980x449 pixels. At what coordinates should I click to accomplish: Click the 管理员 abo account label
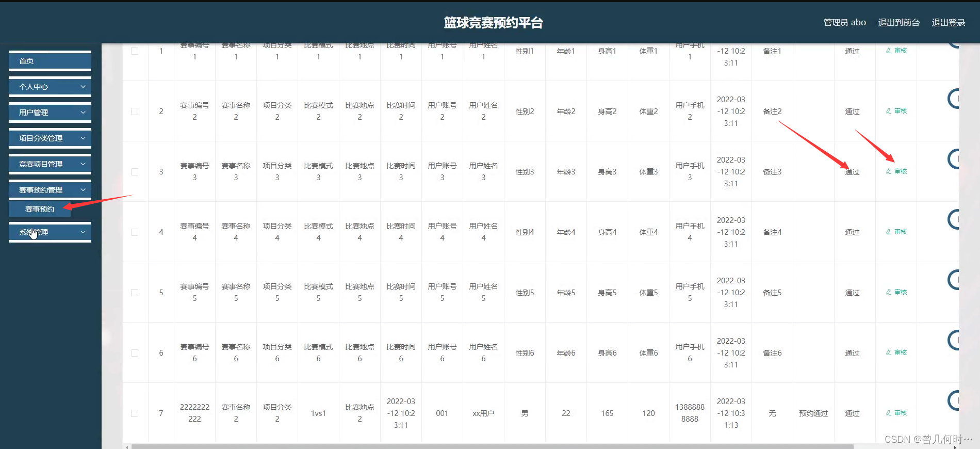(x=844, y=23)
